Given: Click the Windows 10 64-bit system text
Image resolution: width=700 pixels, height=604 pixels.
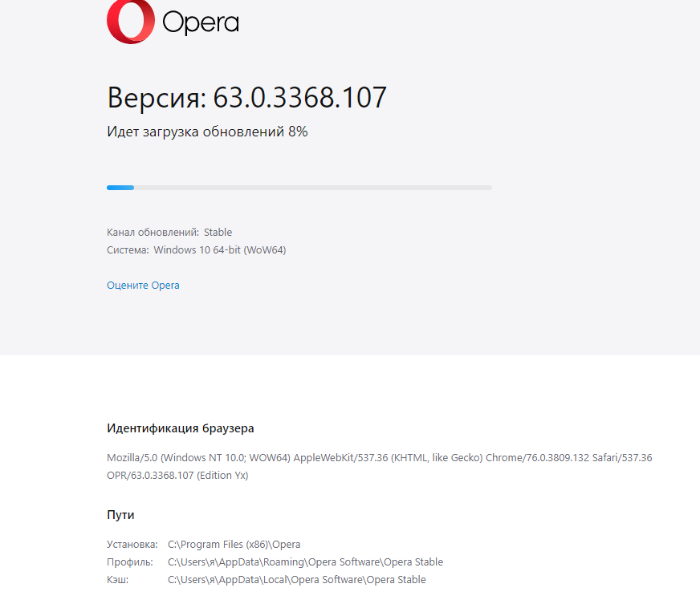Looking at the screenshot, I should coord(220,250).
